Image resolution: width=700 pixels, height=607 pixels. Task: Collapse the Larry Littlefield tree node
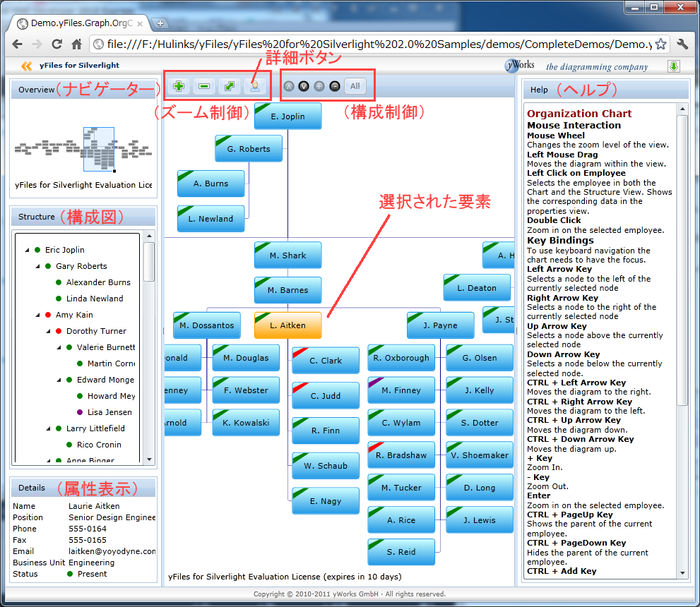[x=48, y=428]
